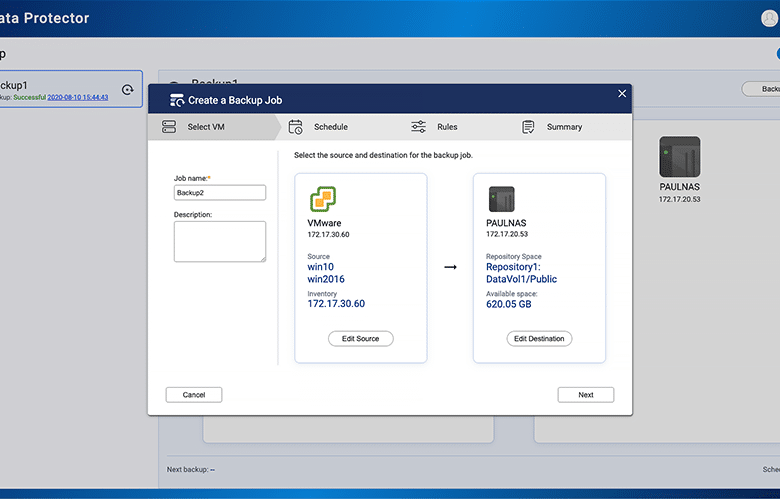
Task: Go to the Rules step tab
Action: pyautogui.click(x=447, y=127)
